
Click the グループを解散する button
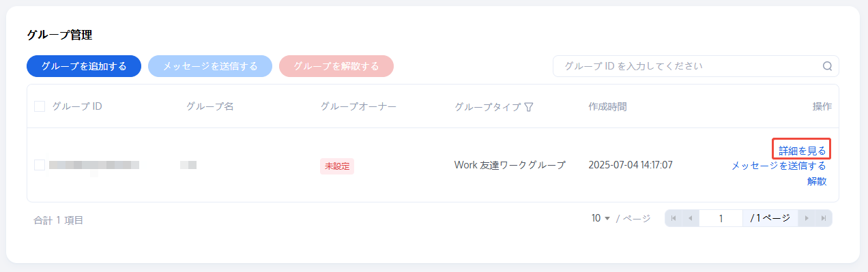click(336, 66)
